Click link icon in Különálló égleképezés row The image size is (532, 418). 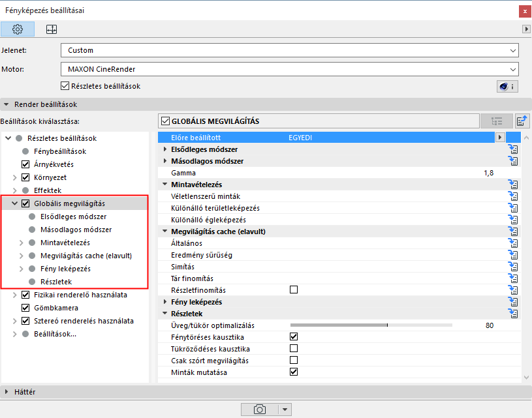[513, 220]
